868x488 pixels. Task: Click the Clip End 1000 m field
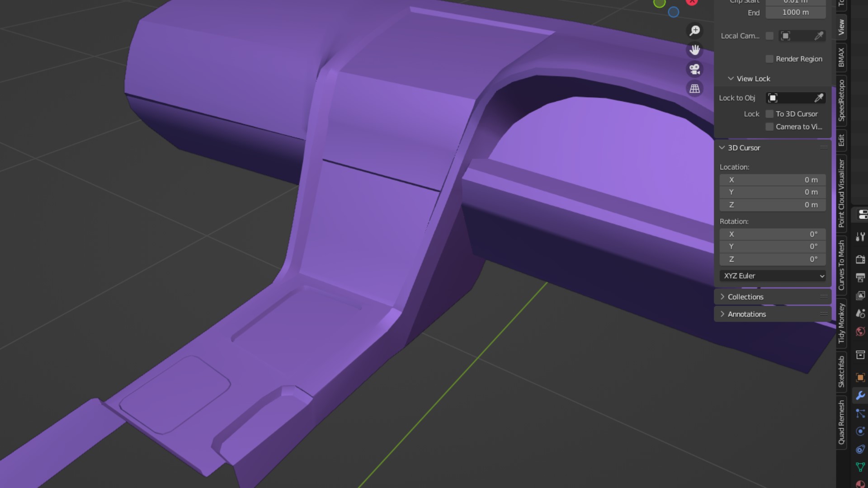tap(795, 13)
